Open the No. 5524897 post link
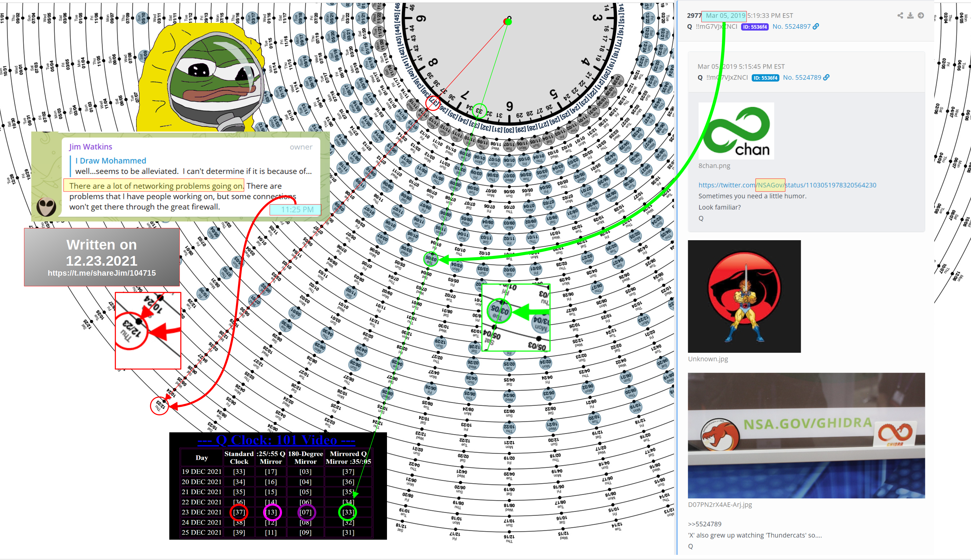The image size is (971, 560). point(791,26)
